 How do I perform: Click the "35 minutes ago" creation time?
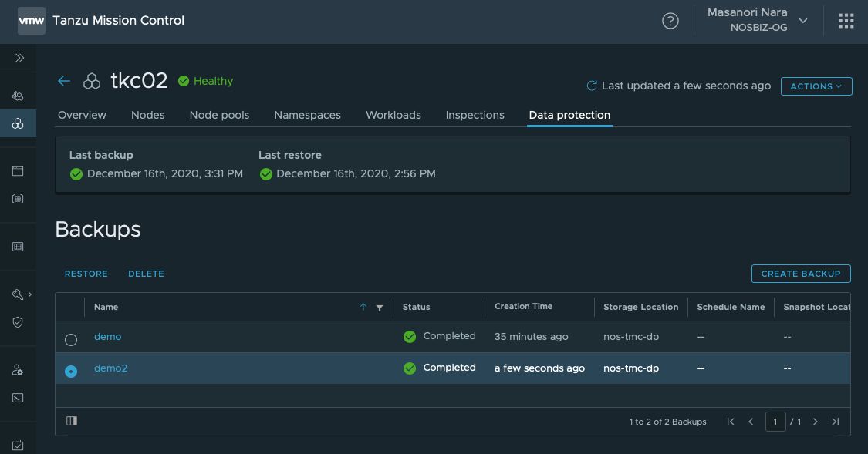coord(531,336)
